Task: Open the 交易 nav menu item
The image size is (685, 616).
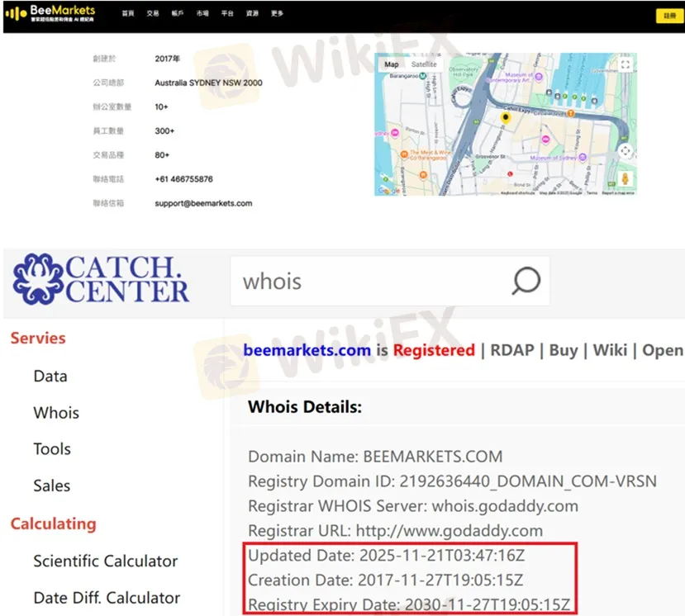Action: [x=153, y=13]
